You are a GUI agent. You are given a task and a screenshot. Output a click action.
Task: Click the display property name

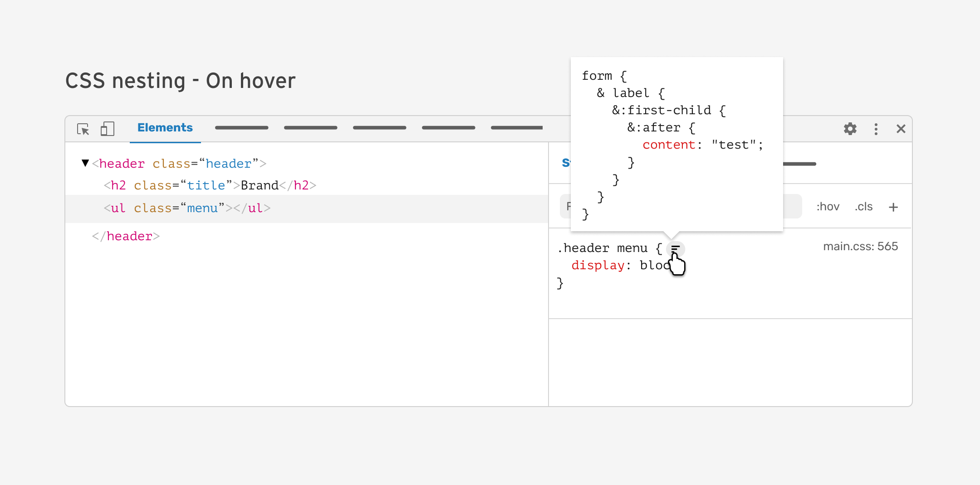598,265
